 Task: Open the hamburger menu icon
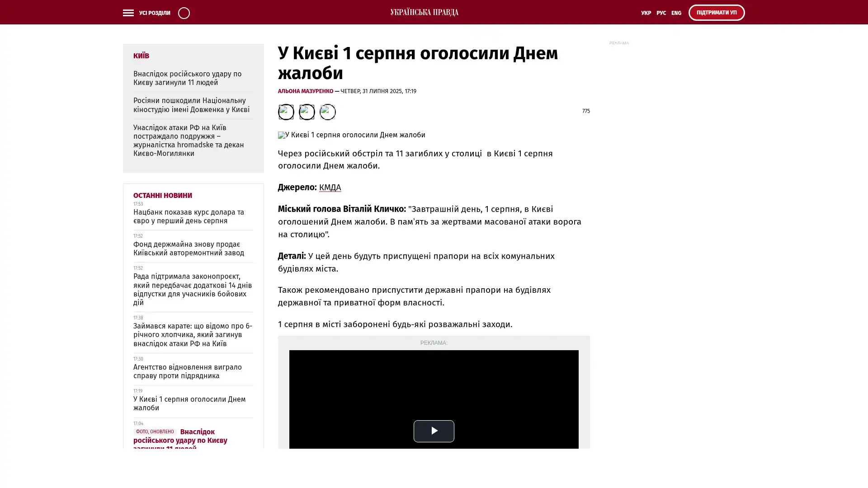tap(128, 13)
